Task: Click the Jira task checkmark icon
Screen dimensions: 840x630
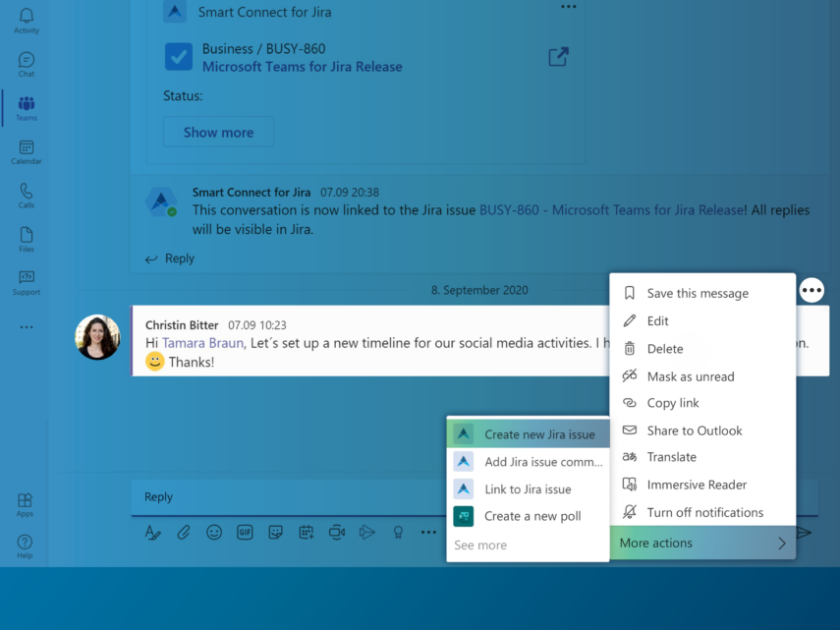Action: 179,57
